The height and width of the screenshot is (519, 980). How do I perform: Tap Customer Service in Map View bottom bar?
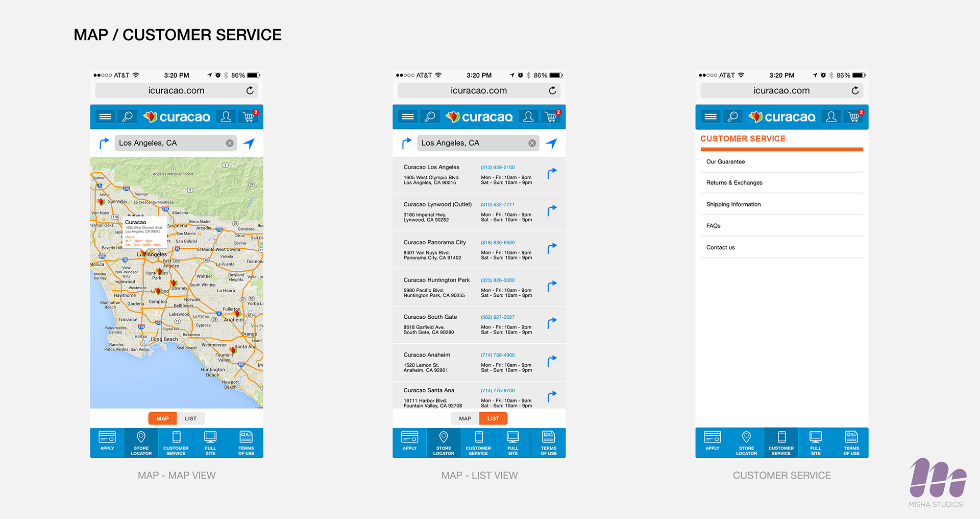[x=176, y=442]
